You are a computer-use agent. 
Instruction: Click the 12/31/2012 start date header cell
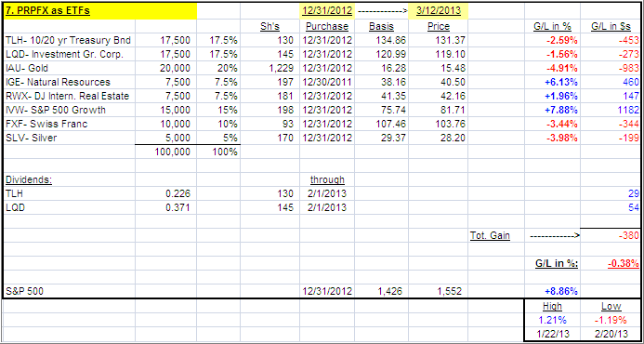[x=327, y=11]
